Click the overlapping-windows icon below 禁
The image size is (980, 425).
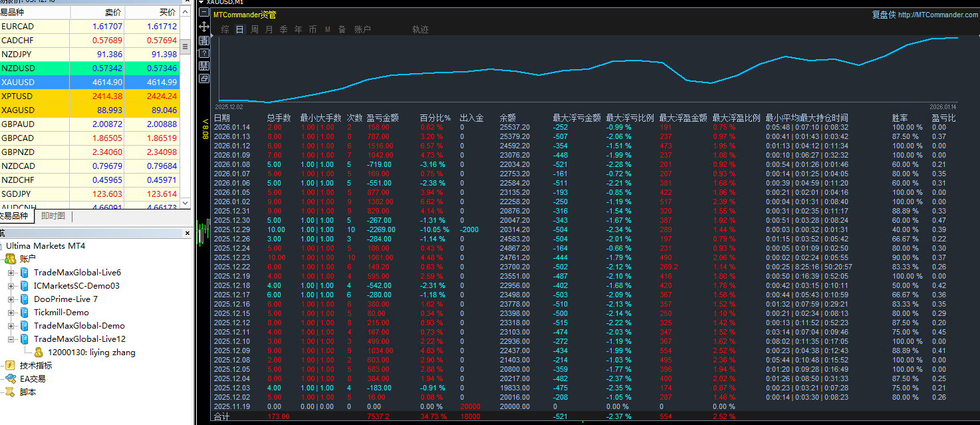coord(204,78)
